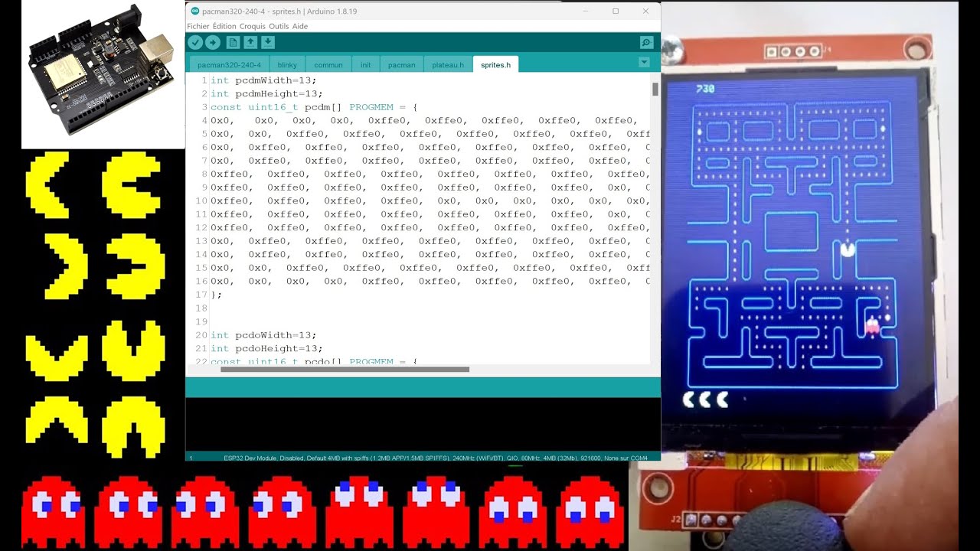The width and height of the screenshot is (980, 551).
Task: Click line 21 'int pcdoHeight=13;'
Action: 266,348
